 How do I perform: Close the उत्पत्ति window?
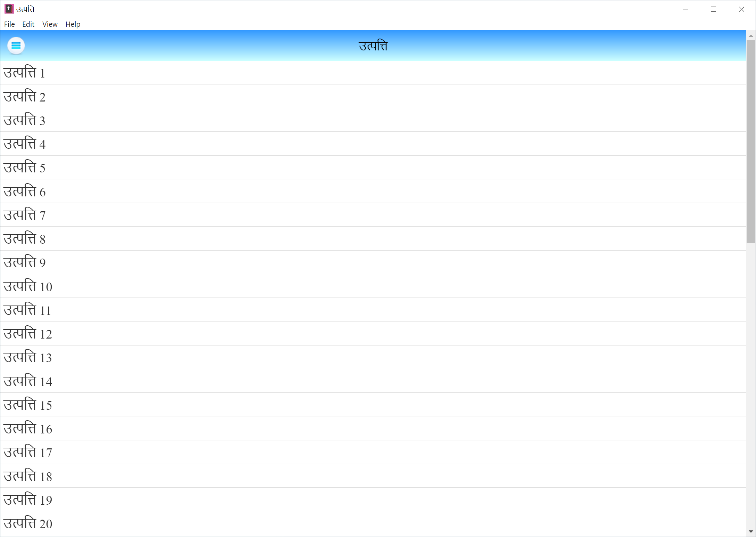(741, 9)
